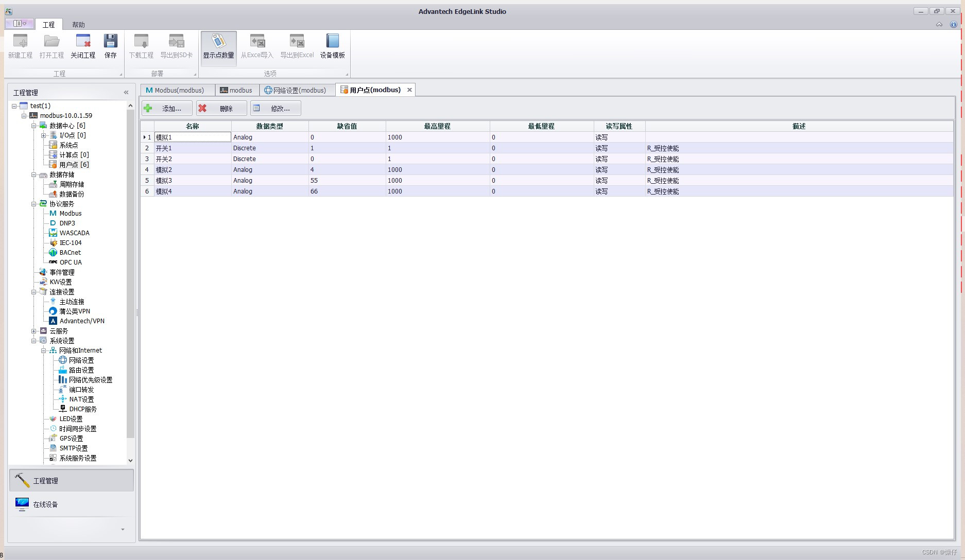Save project using the 保存 floppy icon

click(111, 47)
